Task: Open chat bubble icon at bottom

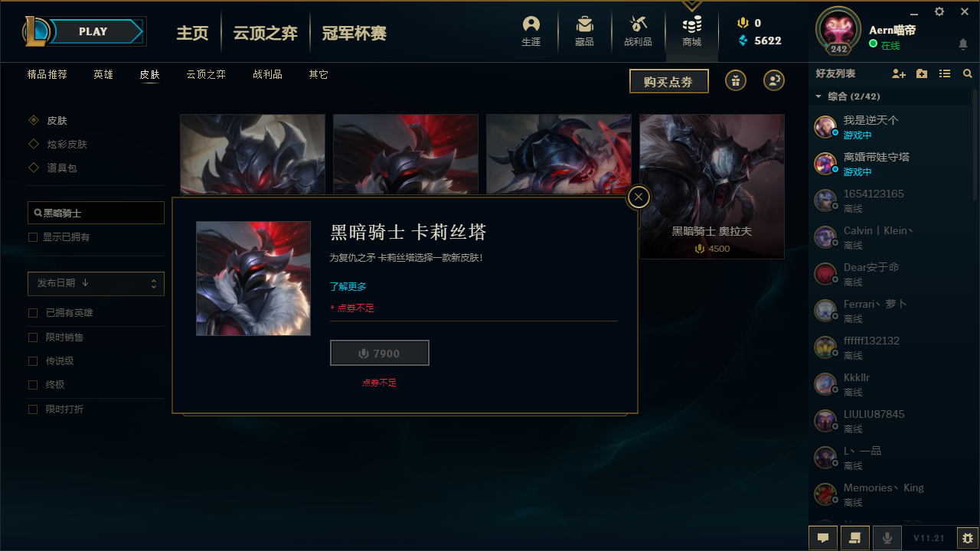Action: (823, 538)
